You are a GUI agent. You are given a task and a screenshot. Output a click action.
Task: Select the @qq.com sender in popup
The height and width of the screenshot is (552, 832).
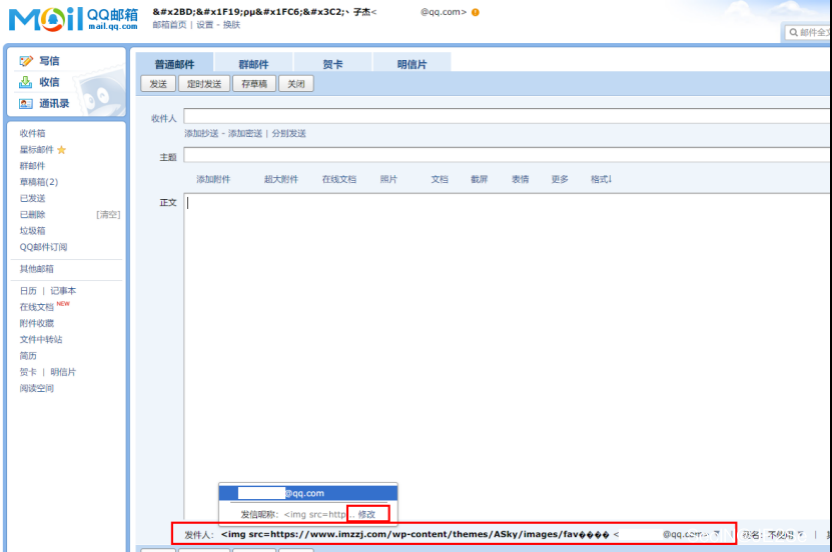[308, 493]
